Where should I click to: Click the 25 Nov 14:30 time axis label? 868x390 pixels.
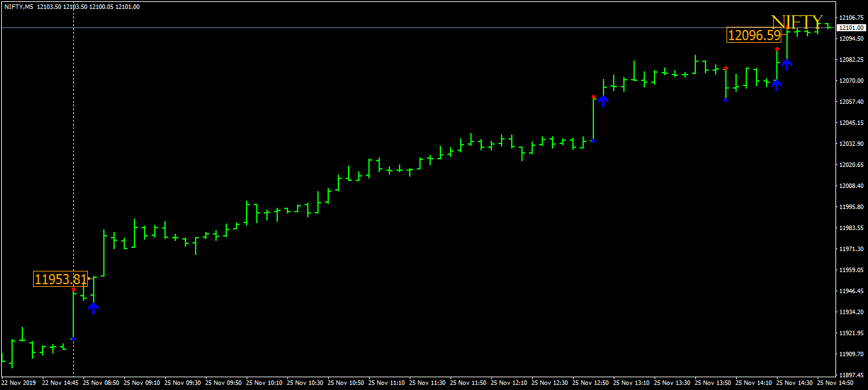pyautogui.click(x=795, y=384)
